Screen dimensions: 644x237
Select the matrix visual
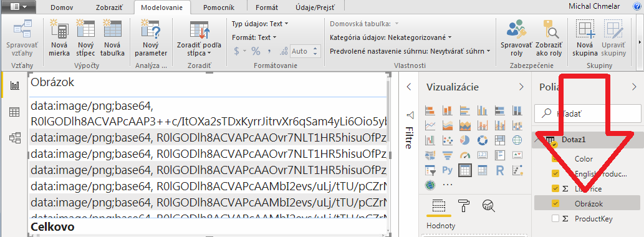pos(482,170)
